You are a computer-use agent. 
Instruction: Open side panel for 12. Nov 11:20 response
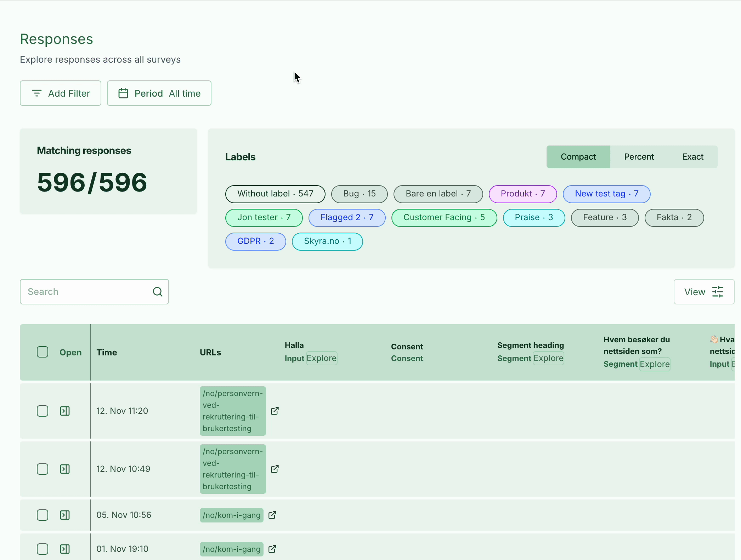(x=65, y=411)
